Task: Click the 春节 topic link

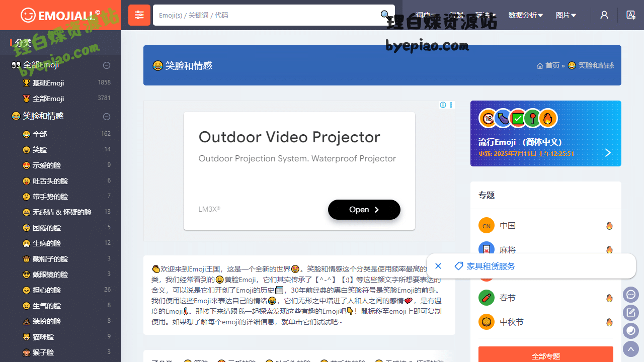Action: tap(508, 298)
